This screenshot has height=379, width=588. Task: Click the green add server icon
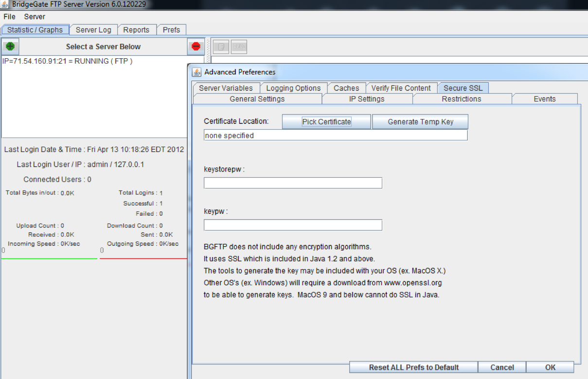tap(10, 47)
